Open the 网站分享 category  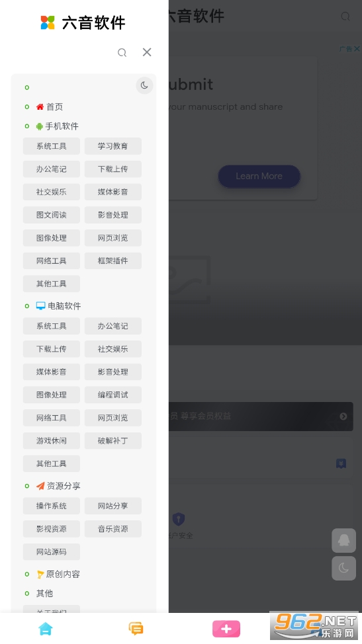[113, 506]
